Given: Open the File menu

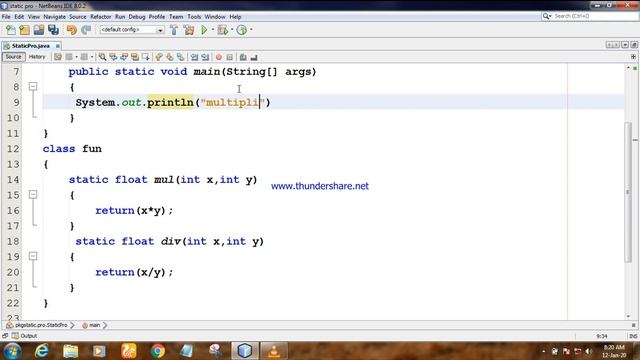Looking at the screenshot, I should click(6, 17).
